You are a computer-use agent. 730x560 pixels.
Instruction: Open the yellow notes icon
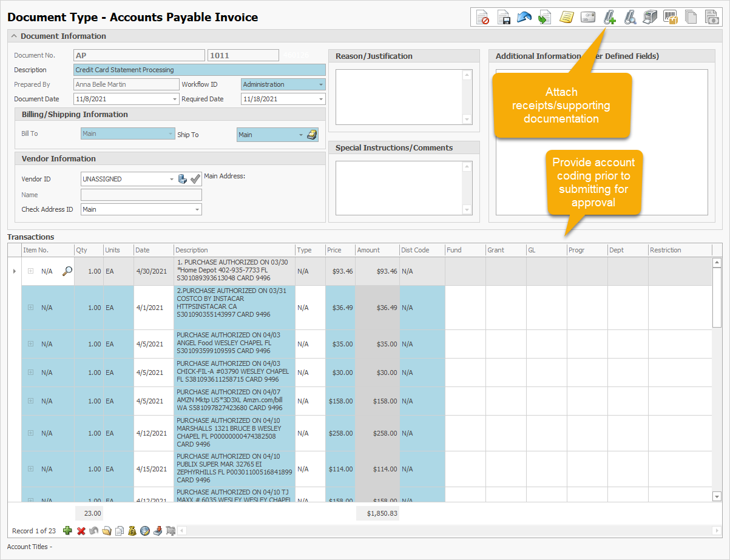click(x=566, y=18)
